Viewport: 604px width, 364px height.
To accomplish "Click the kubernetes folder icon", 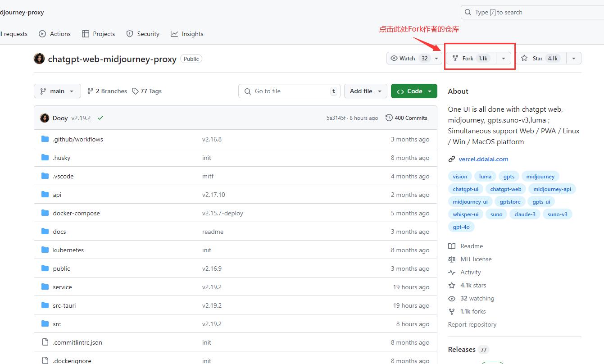I will (45, 250).
